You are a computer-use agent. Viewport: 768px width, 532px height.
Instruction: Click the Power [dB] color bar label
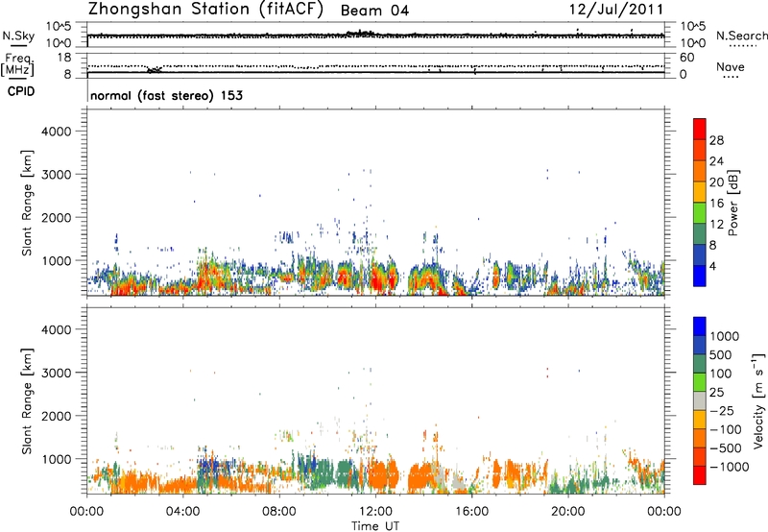coord(732,203)
